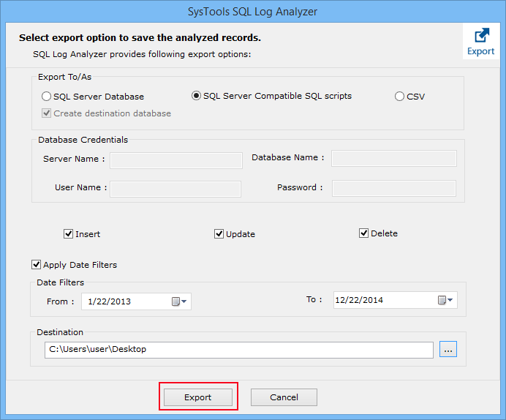The height and width of the screenshot is (420, 506).
Task: Click the Database Name input field
Action: click(x=394, y=159)
